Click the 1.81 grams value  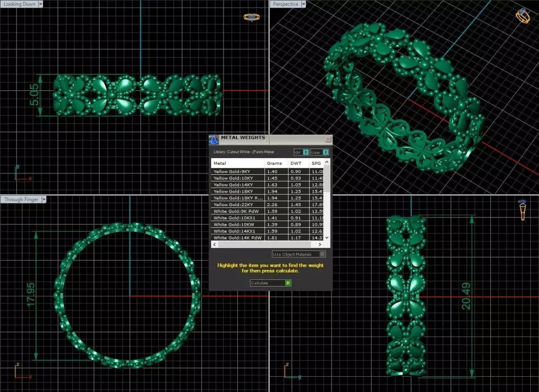pyautogui.click(x=272, y=238)
